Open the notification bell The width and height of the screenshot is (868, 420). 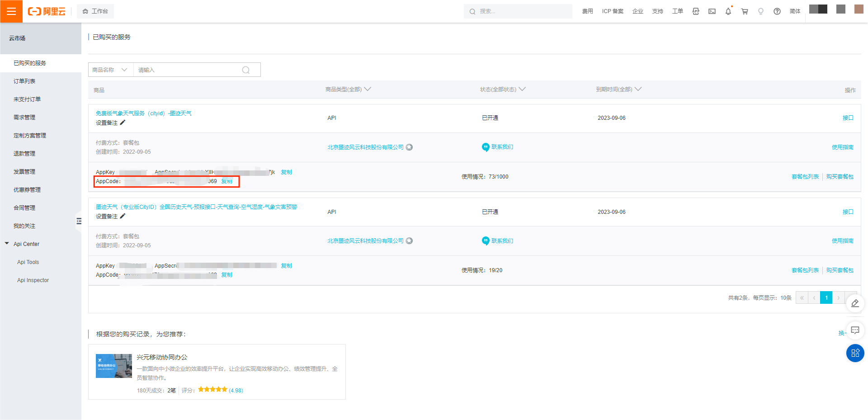728,11
